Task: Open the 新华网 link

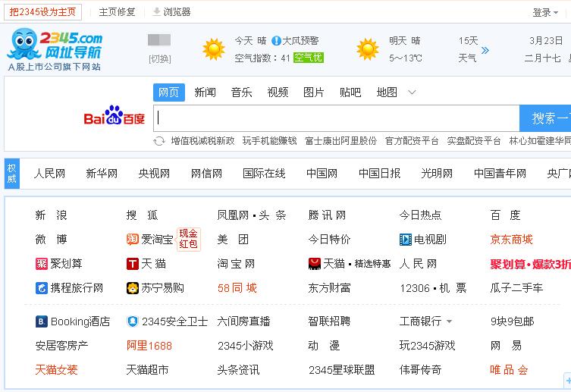Action: 102,173
